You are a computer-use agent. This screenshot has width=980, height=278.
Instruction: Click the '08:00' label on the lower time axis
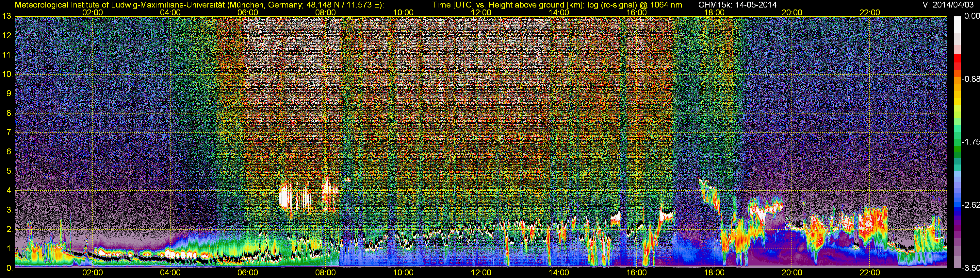click(326, 273)
